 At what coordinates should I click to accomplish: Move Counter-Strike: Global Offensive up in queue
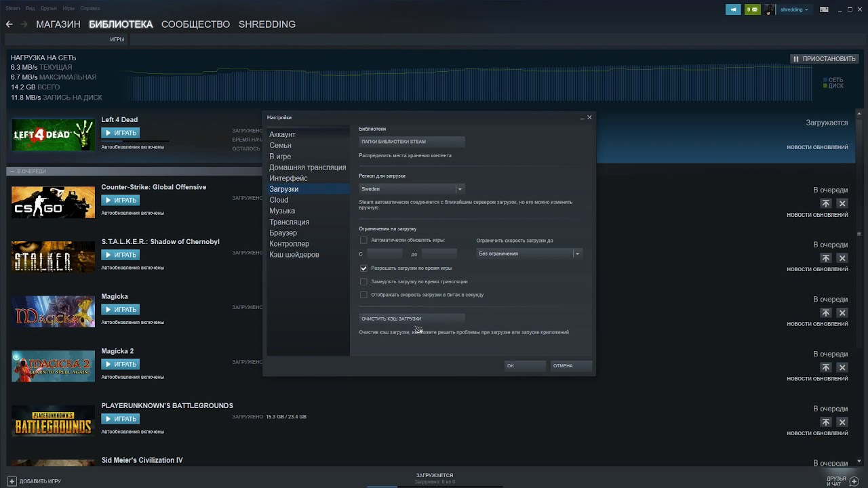(x=825, y=203)
